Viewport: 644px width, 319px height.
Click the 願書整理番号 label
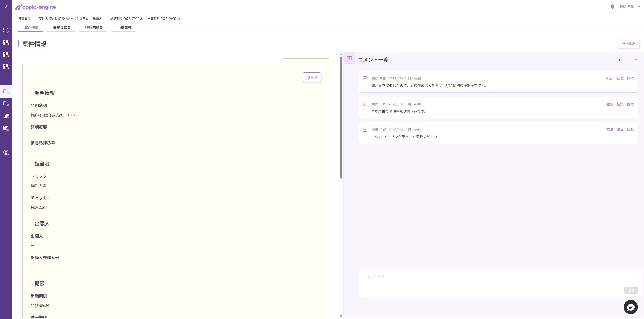(43, 143)
